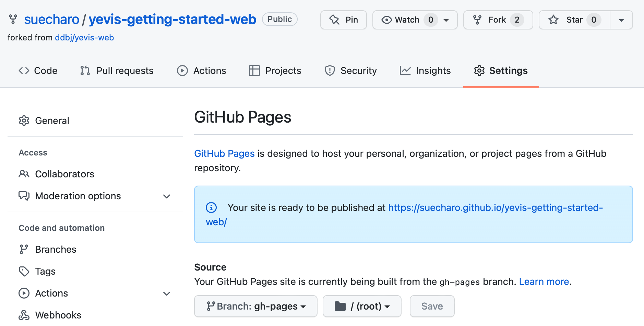Follow the GitHub Pages documentation link
Viewport: 644px width, 326px height.
click(x=224, y=154)
